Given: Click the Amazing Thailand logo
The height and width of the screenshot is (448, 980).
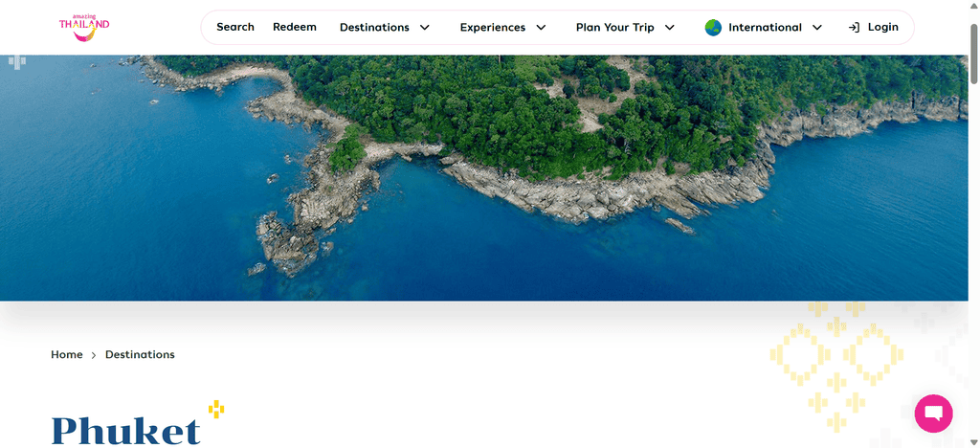Looking at the screenshot, I should pyautogui.click(x=84, y=28).
